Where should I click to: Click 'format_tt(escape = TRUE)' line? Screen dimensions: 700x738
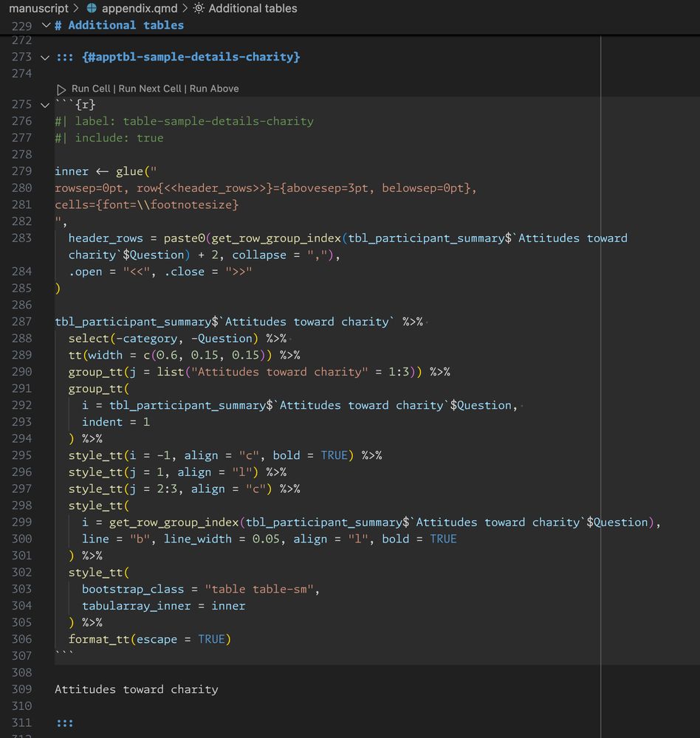150,639
